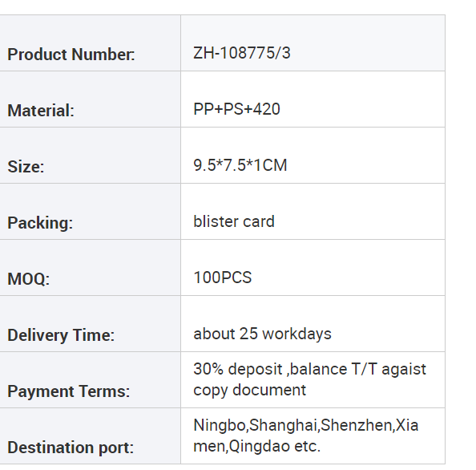476x470 pixels.
Task: Select the about 25 workdays text
Action: [262, 334]
